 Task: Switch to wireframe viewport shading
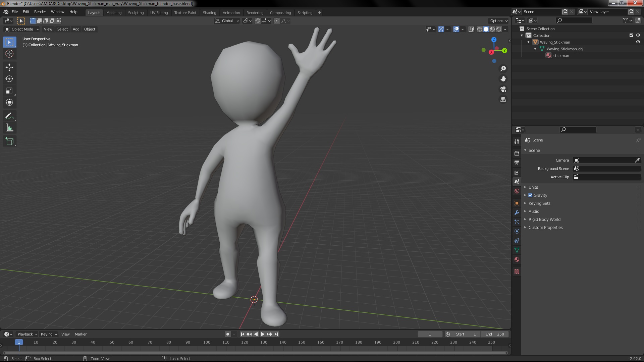(480, 29)
